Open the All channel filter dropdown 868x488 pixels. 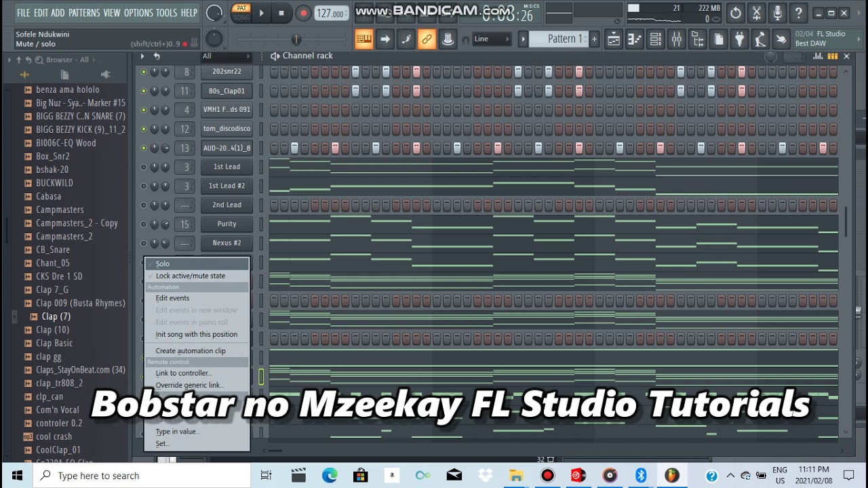(x=226, y=56)
